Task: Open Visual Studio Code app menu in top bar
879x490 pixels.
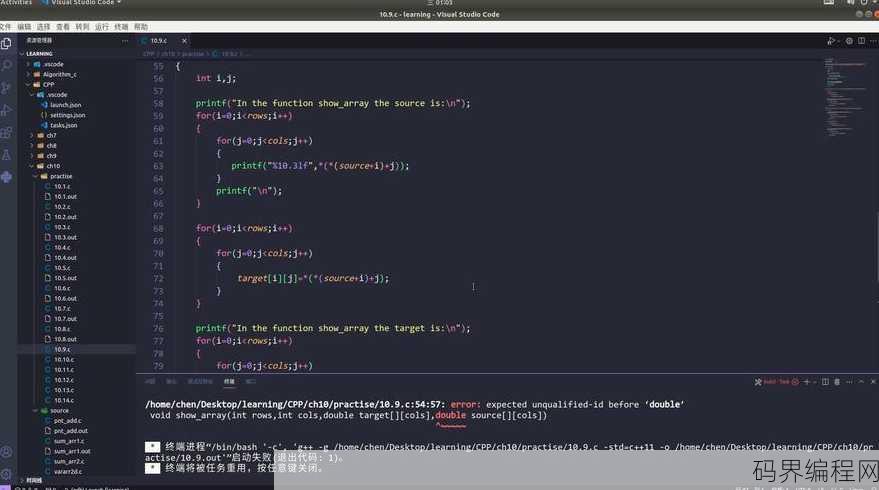Action: click(82, 2)
